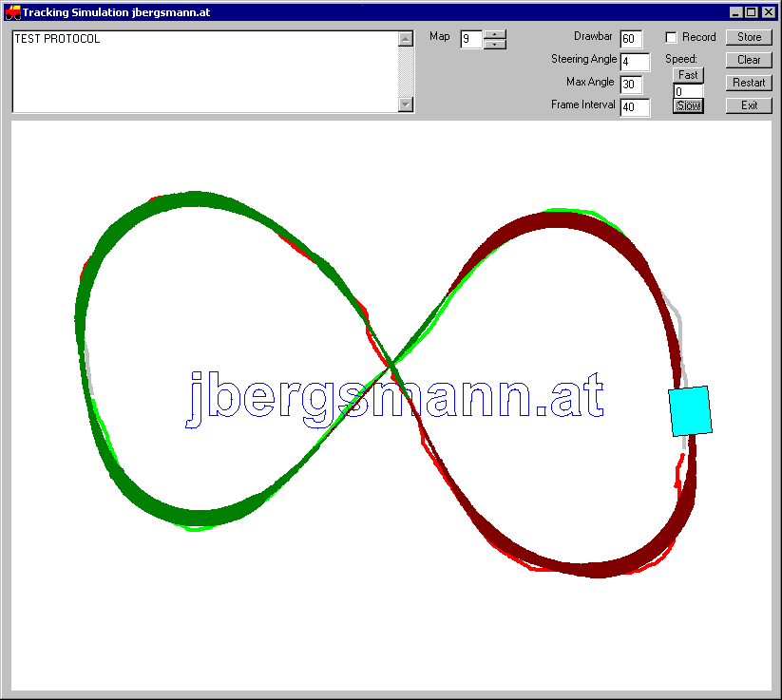Image resolution: width=782 pixels, height=700 pixels.
Task: Click the Drawbar input field
Action: pyautogui.click(x=631, y=39)
